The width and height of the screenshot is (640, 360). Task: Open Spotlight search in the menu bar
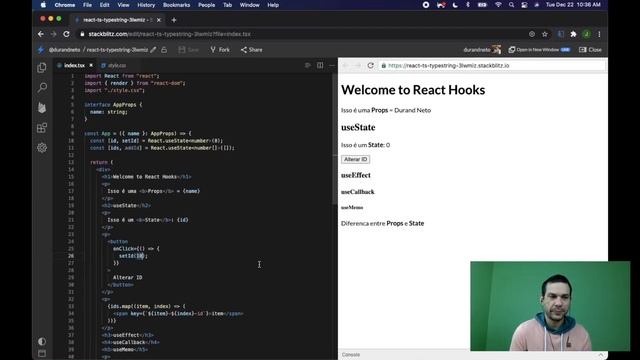click(x=511, y=5)
